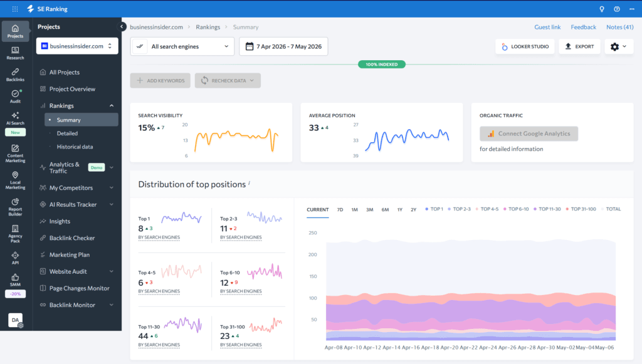Open Content Marketing in the left rail

point(15,153)
